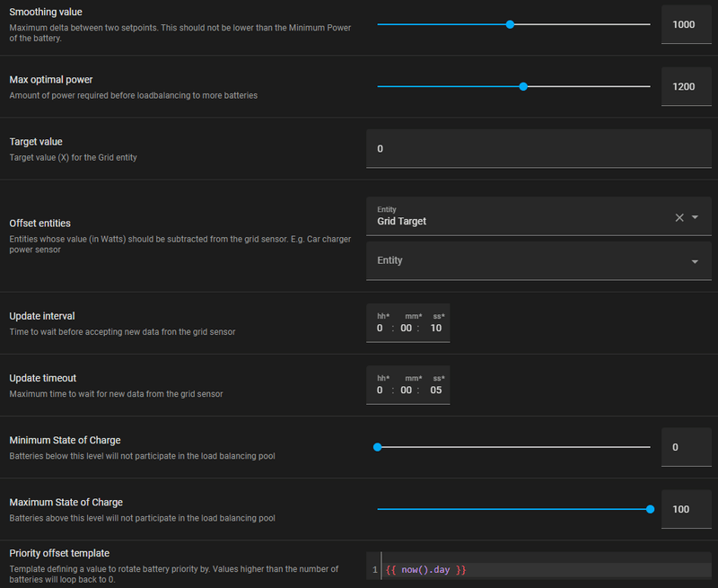
Task: Click the Smoothing value slider handle
Action: click(510, 24)
